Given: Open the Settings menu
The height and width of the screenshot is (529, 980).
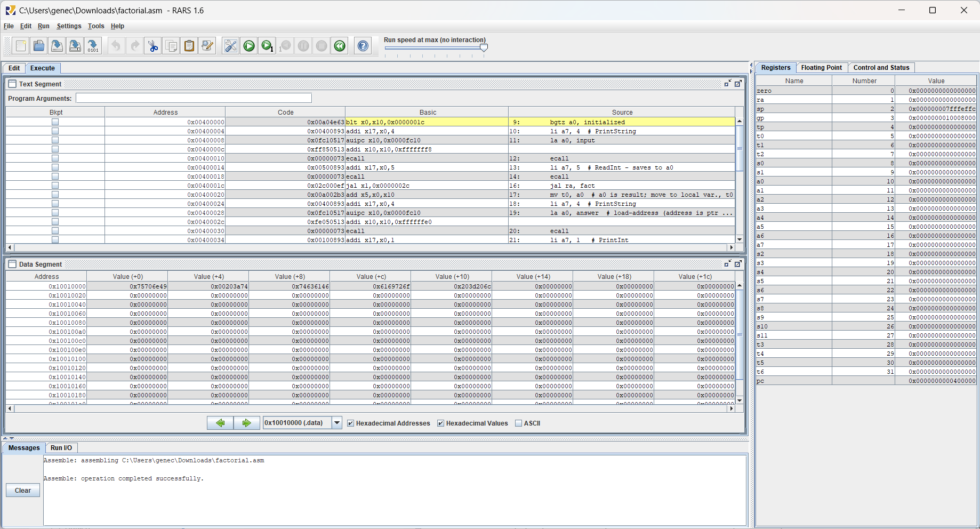Looking at the screenshot, I should (x=69, y=26).
